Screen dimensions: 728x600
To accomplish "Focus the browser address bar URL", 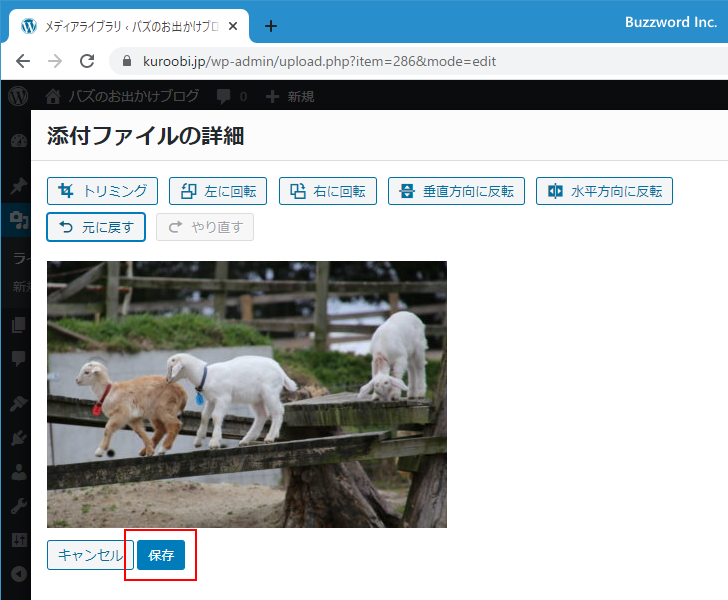I will point(320,61).
